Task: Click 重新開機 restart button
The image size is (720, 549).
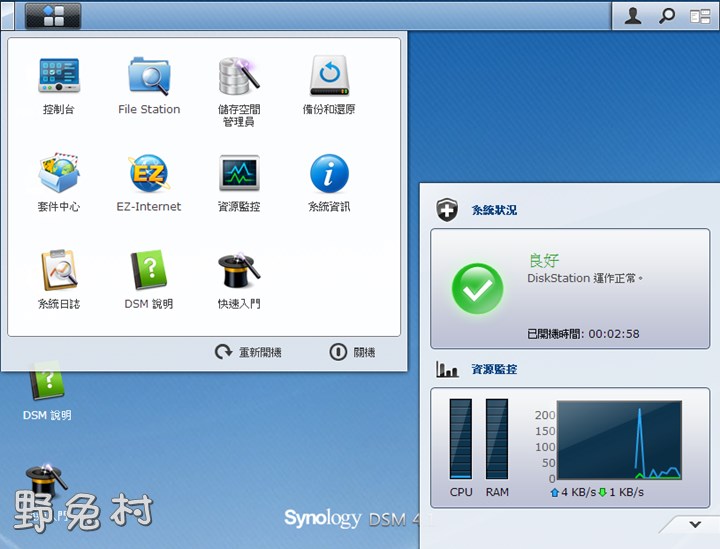Action: (248, 352)
